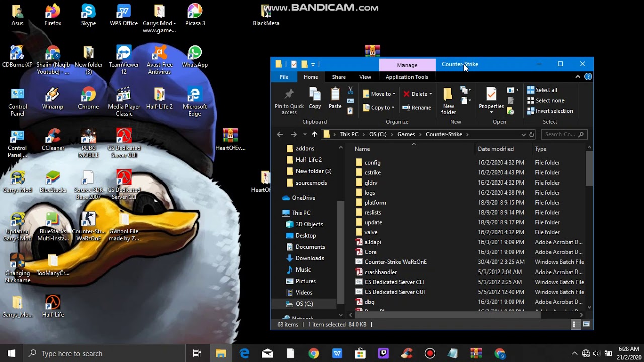Click Games in the address breadcrumb

pos(406,134)
